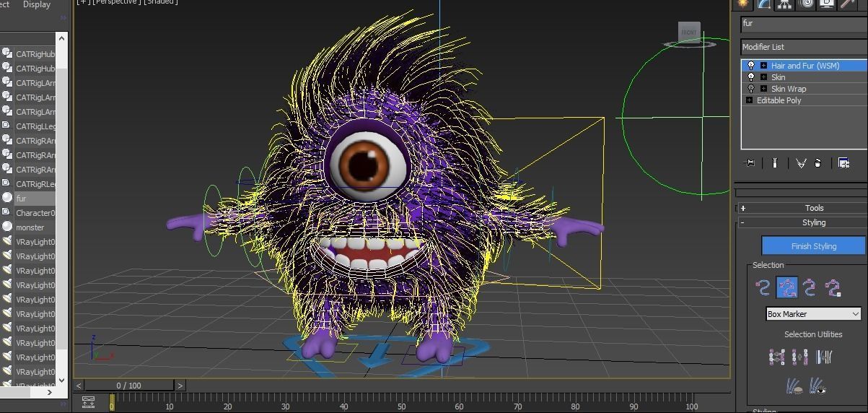Open Mini Curve Editor icon by timeline

(88, 402)
